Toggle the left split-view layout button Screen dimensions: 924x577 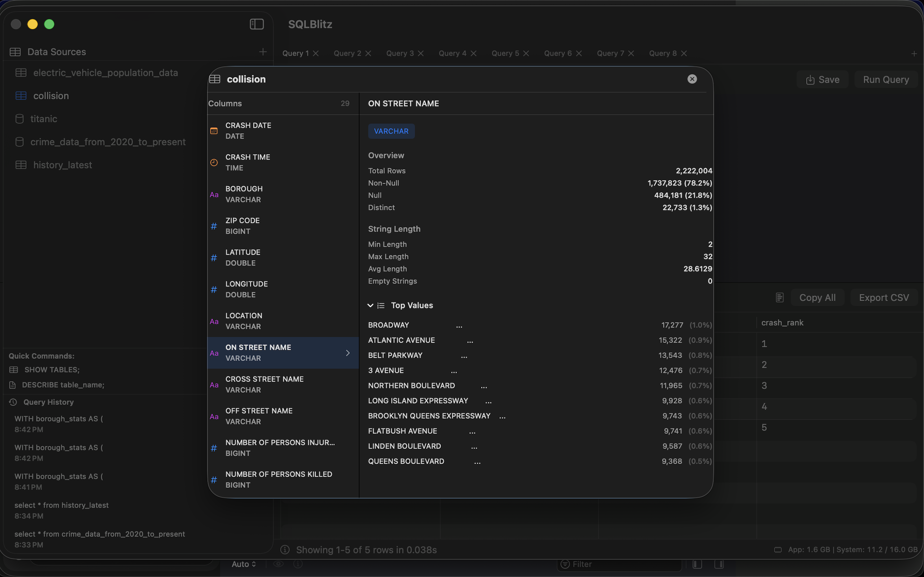[x=697, y=564]
